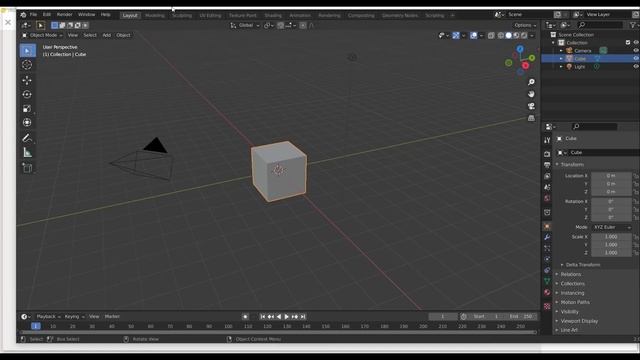Viewport: 640px width, 360px height.
Task: Open the Texture properties tab
Action: tap(547, 306)
